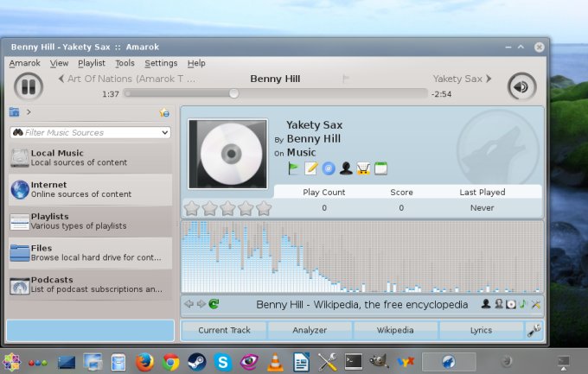Click the shopping cart icon under the track
The width and height of the screenshot is (588, 374).
pos(363,168)
